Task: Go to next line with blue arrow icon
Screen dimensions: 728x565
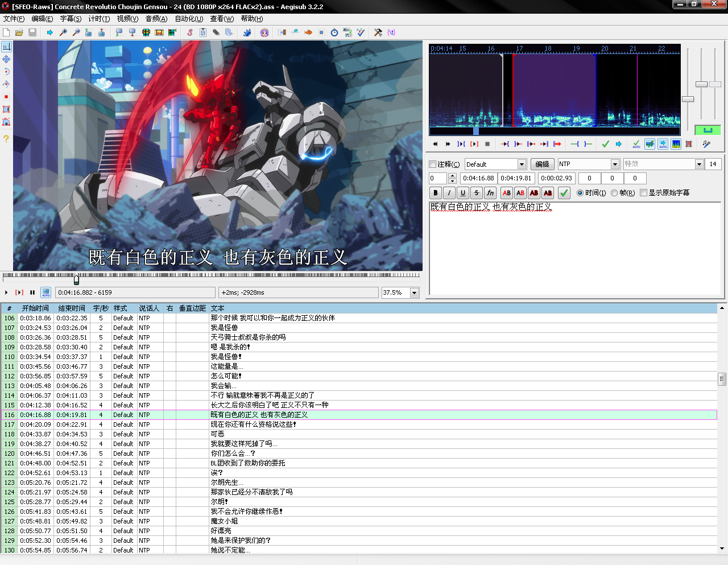Action: click(x=619, y=144)
